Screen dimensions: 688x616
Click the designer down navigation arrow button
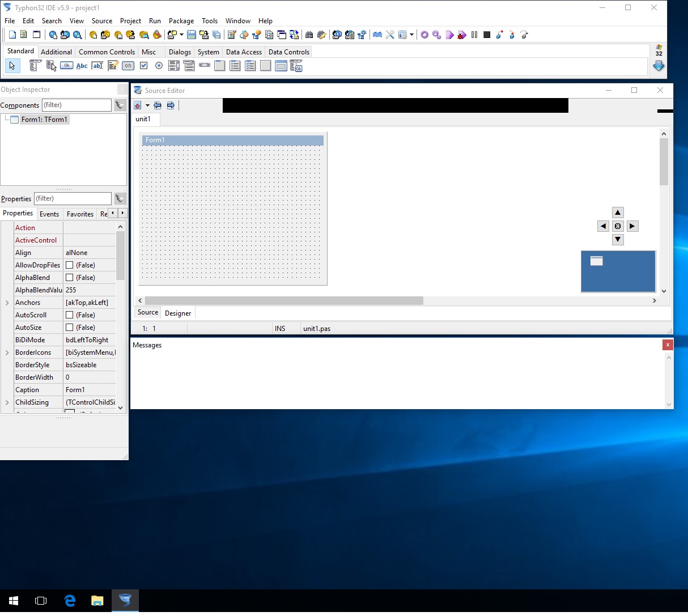click(x=618, y=240)
